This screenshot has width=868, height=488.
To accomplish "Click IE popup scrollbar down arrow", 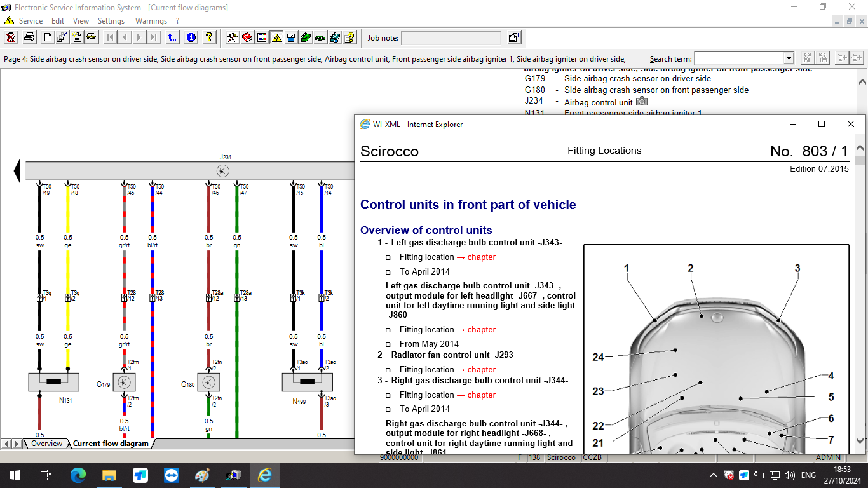I will point(860,440).
